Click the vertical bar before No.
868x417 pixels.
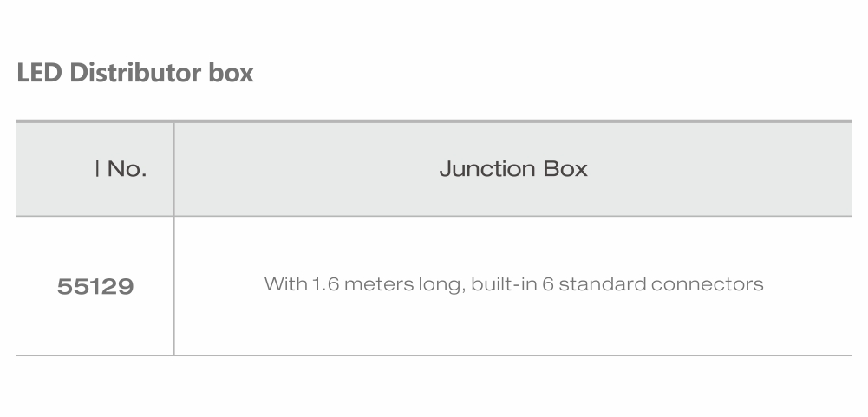97,168
